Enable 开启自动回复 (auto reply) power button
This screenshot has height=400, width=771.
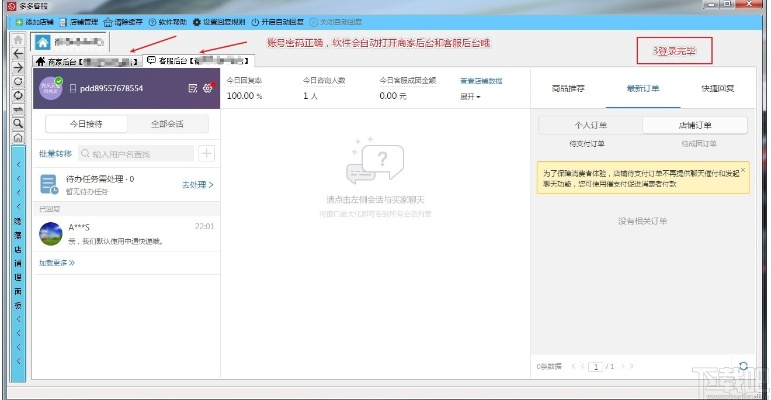point(275,21)
